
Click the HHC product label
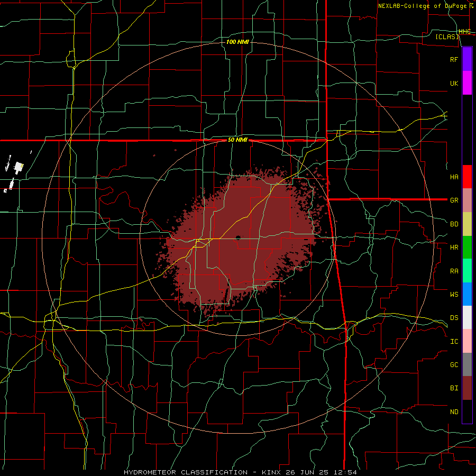464,31
